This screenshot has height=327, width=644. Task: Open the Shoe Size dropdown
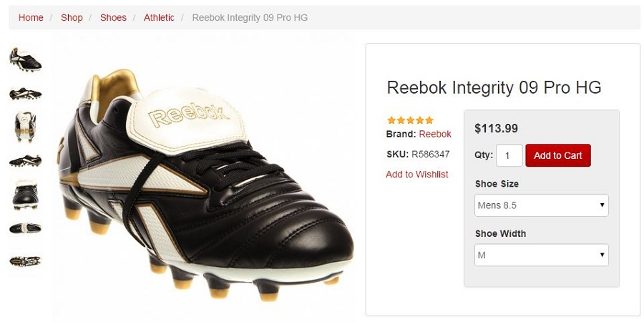pos(542,205)
